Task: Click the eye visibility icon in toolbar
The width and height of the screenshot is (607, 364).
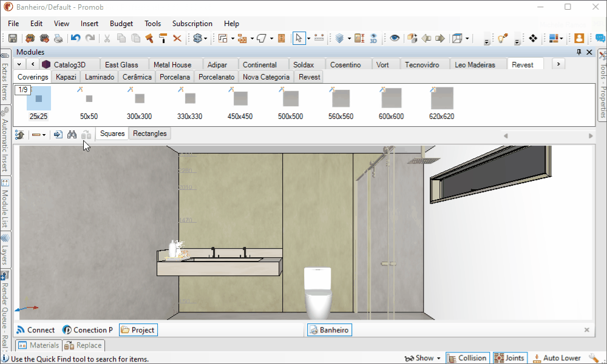Action: (x=395, y=38)
